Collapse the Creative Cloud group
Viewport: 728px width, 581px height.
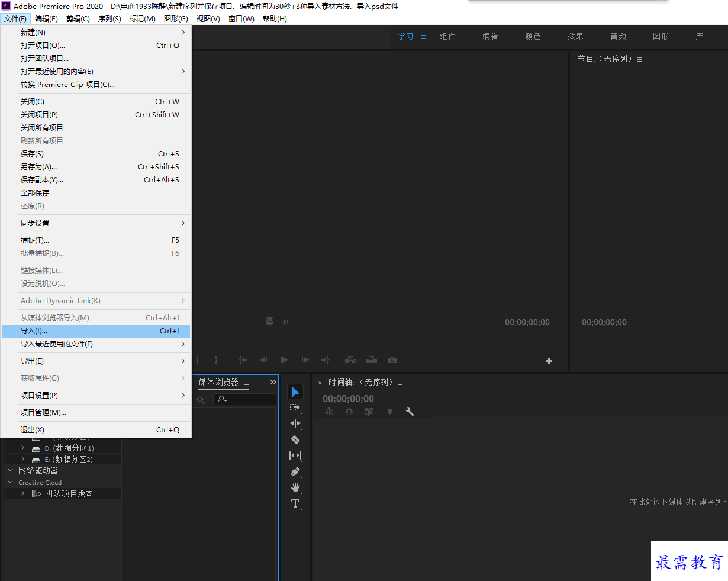(x=10, y=482)
